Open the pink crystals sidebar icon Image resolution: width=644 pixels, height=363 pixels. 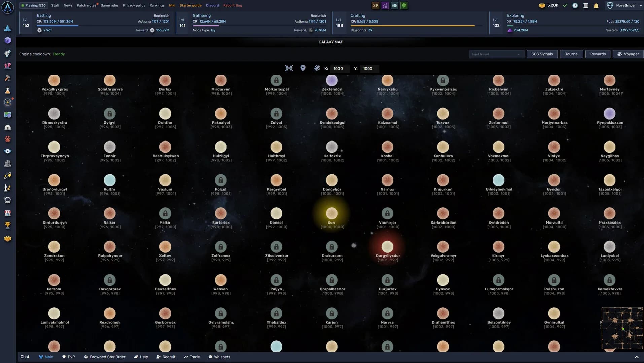7,66
